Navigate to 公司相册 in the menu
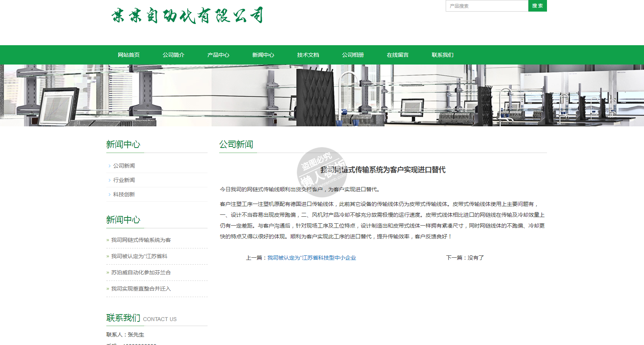This screenshot has height=345, width=644. click(x=353, y=55)
